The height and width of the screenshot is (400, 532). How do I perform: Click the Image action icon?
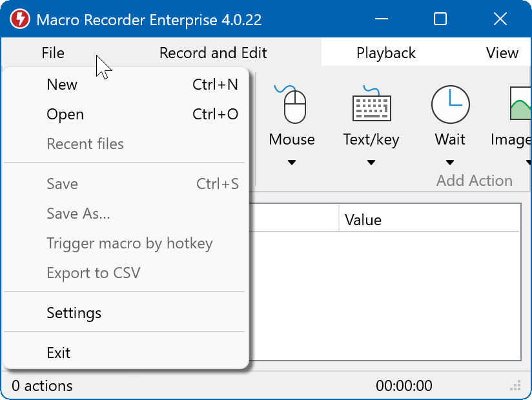click(520, 104)
